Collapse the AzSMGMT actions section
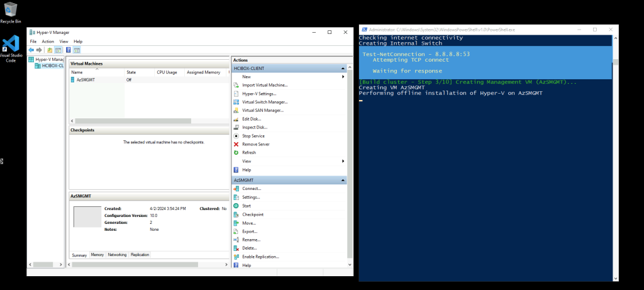The height and width of the screenshot is (290, 644). 343,181
